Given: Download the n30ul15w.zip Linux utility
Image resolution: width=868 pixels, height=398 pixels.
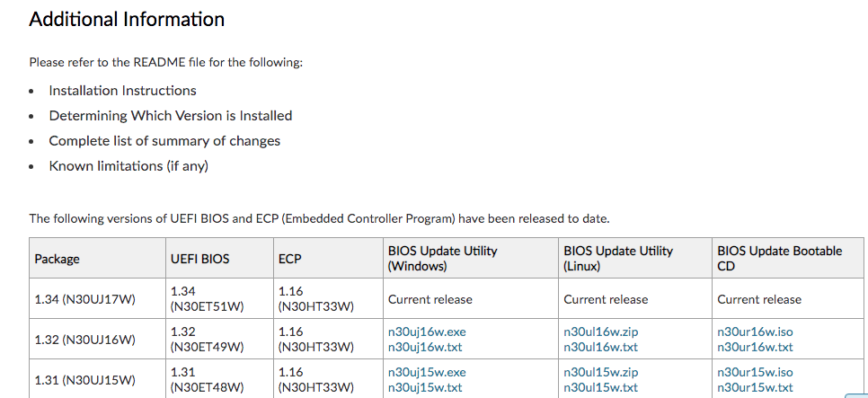Looking at the screenshot, I should (x=600, y=372).
